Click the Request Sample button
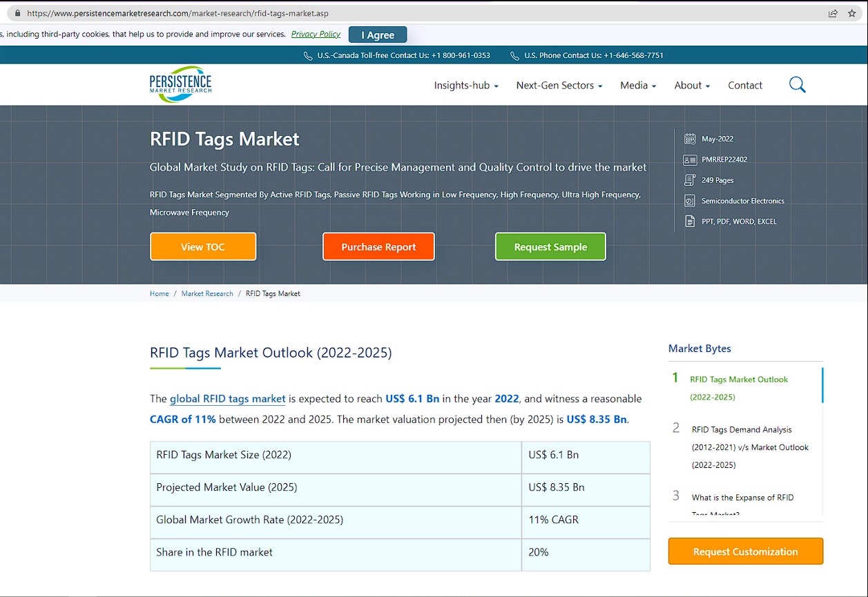 tap(550, 246)
